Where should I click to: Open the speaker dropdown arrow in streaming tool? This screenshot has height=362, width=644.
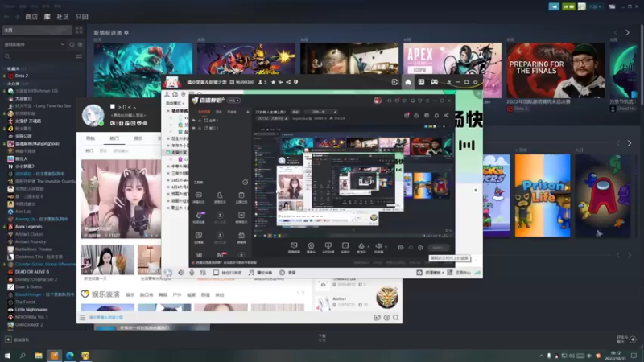point(386,247)
